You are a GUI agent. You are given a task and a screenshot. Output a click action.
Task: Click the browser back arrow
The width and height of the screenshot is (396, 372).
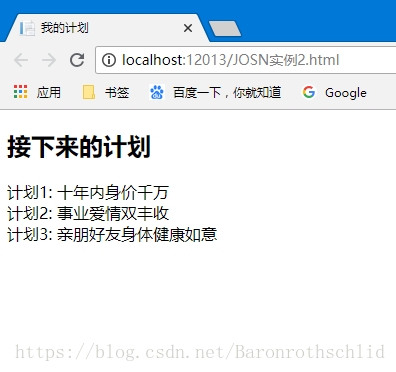[21, 60]
